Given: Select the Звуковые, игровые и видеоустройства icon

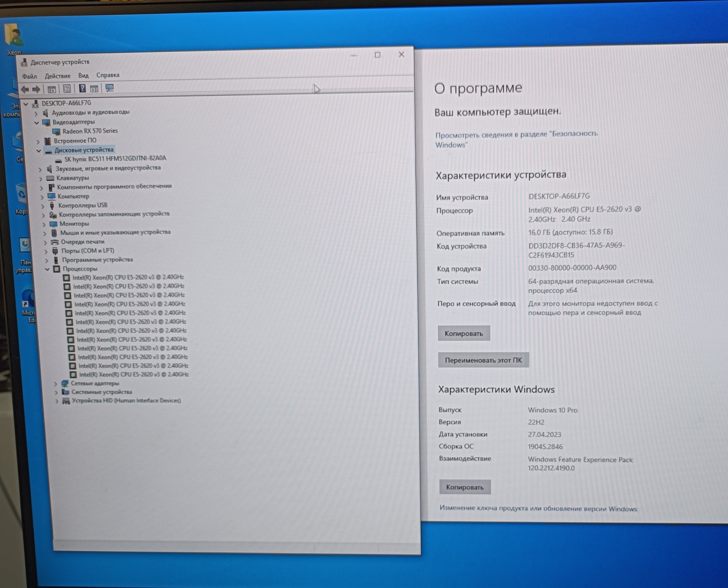Looking at the screenshot, I should coord(50,169).
